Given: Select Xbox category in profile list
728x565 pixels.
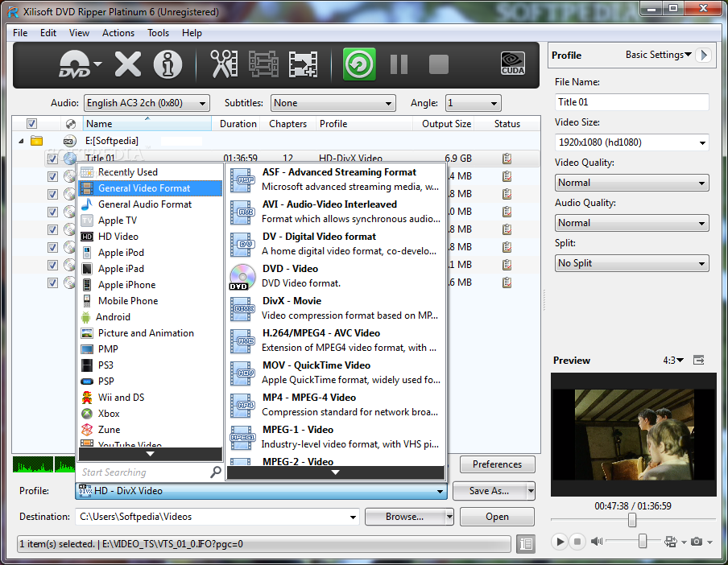Looking at the screenshot, I should point(150,414).
